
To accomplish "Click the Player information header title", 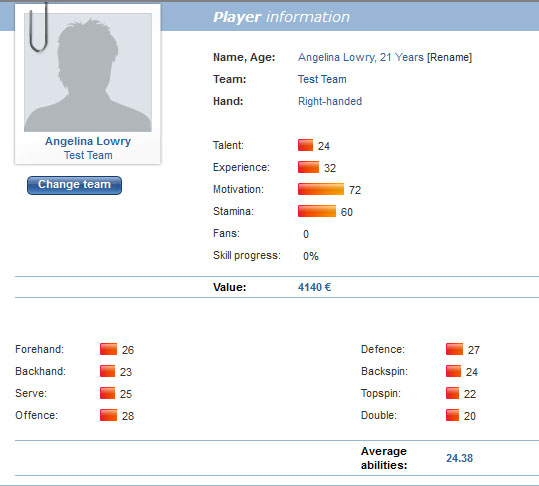I will [281, 17].
